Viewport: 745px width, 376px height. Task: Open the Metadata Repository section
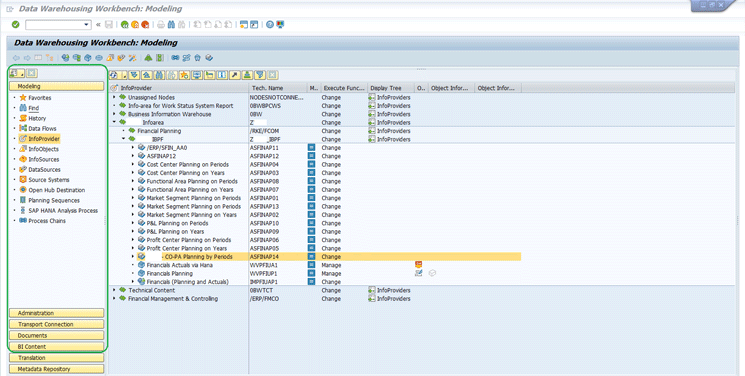pos(57,369)
